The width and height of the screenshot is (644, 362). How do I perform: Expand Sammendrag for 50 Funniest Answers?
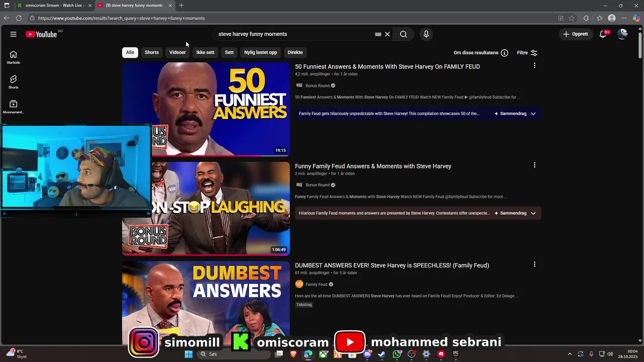pos(515,114)
